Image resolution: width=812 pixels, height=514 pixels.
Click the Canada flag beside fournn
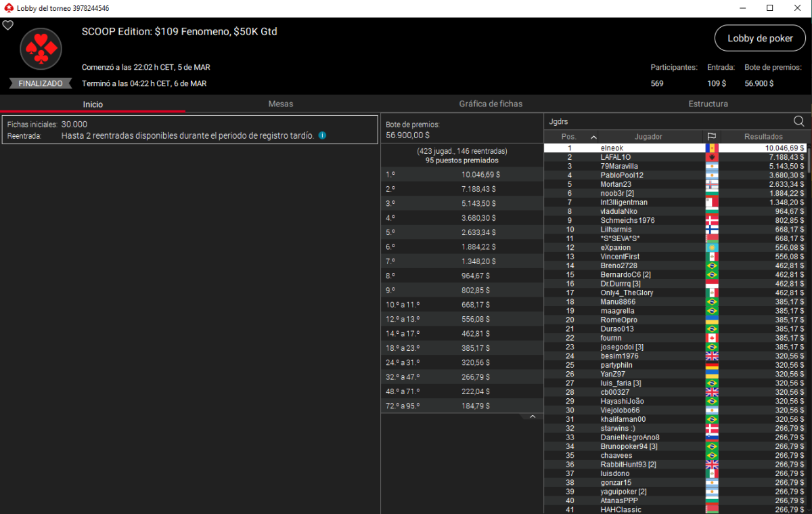coord(711,338)
